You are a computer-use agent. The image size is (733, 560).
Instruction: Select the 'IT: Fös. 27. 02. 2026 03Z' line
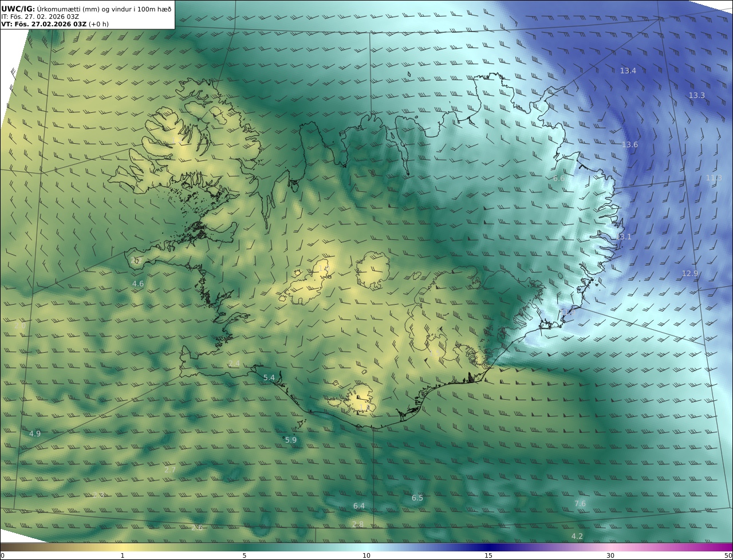(x=40, y=17)
